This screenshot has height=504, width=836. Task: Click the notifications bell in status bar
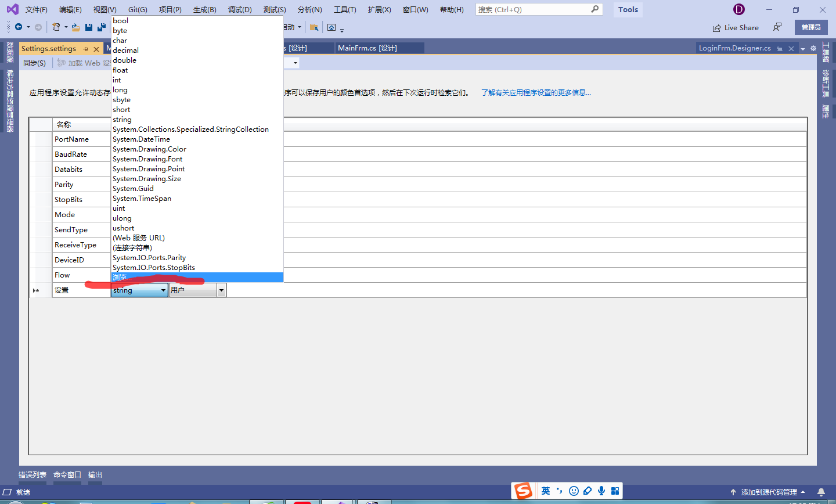click(x=821, y=492)
